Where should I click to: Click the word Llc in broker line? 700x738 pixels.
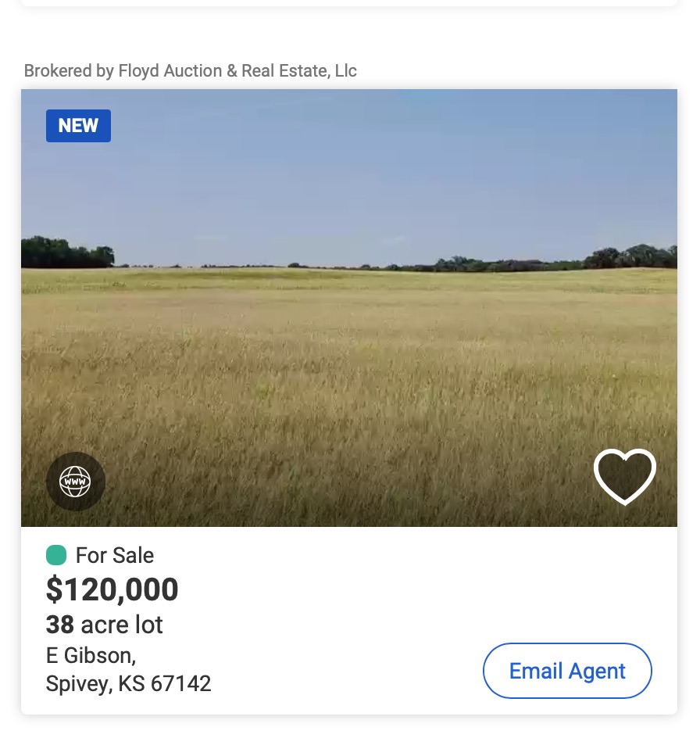coord(345,71)
